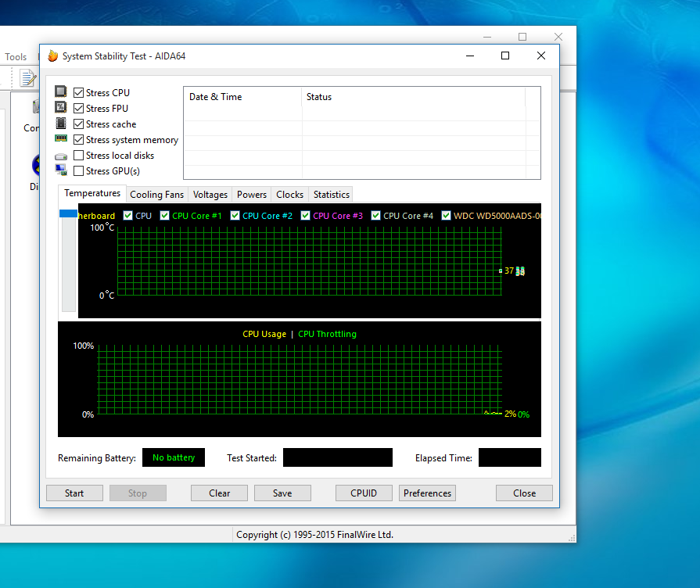Click the monitor icon beside Stress GPU(s)
This screenshot has height=588, width=700.
(x=61, y=170)
